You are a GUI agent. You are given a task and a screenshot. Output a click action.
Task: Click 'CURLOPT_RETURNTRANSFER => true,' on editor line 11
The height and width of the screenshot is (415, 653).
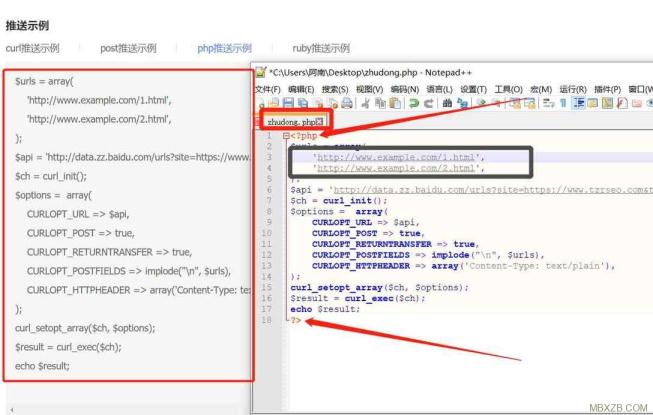tap(396, 244)
